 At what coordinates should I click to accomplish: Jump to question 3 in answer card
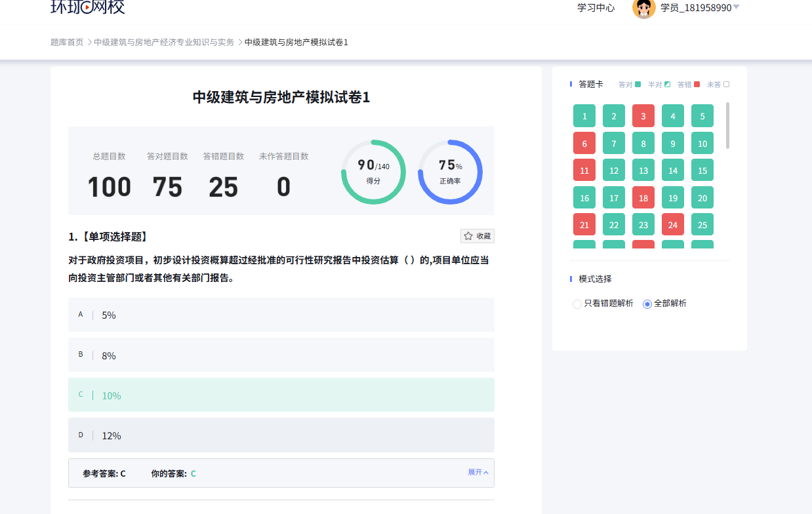[x=643, y=116]
